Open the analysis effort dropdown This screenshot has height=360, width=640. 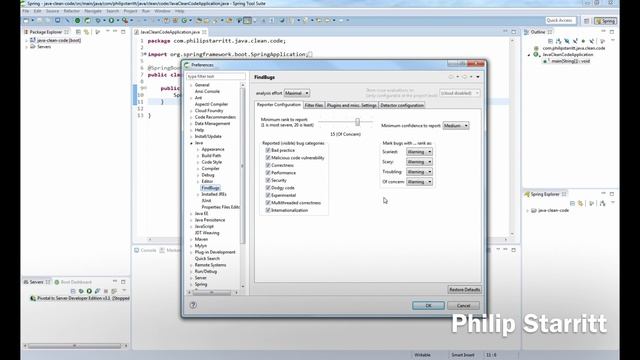297,93
